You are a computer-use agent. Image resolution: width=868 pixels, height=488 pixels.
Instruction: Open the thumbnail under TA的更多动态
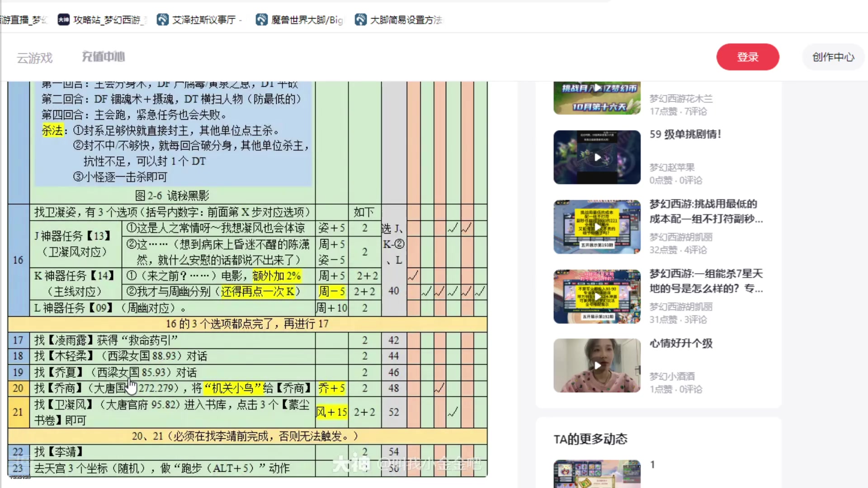[597, 474]
